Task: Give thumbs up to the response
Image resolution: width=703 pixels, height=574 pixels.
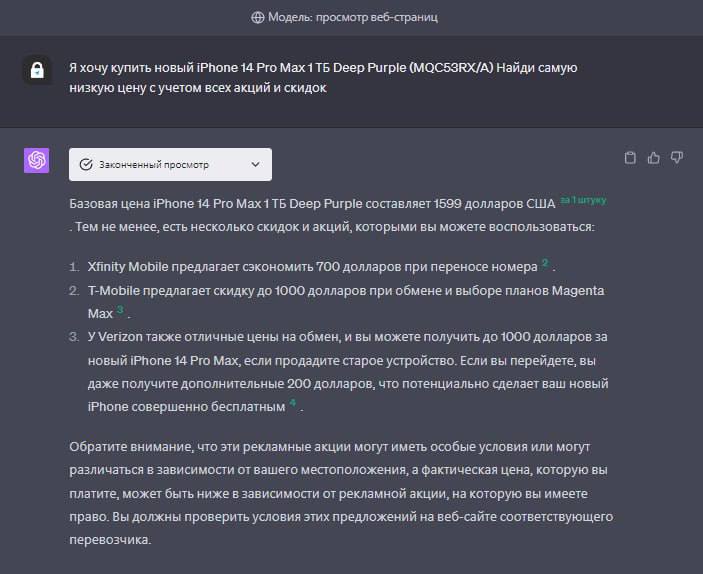Action: [x=654, y=158]
